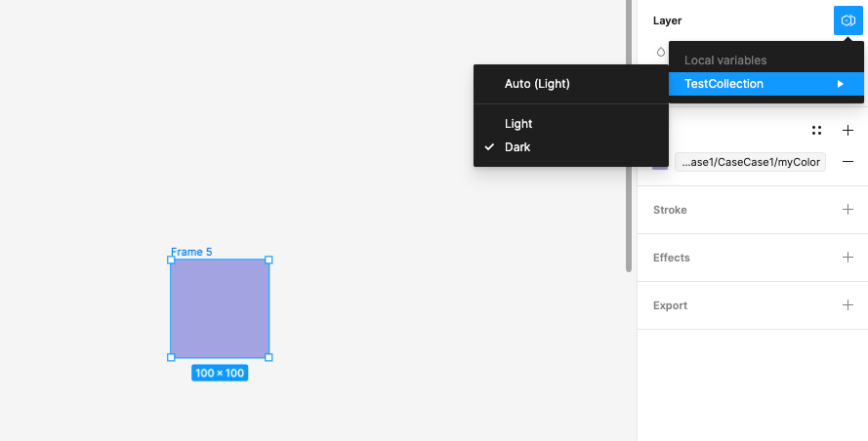Screen dimensions: 868x441
Task: Add a stroke using the plus icon
Action: pyautogui.click(x=847, y=210)
